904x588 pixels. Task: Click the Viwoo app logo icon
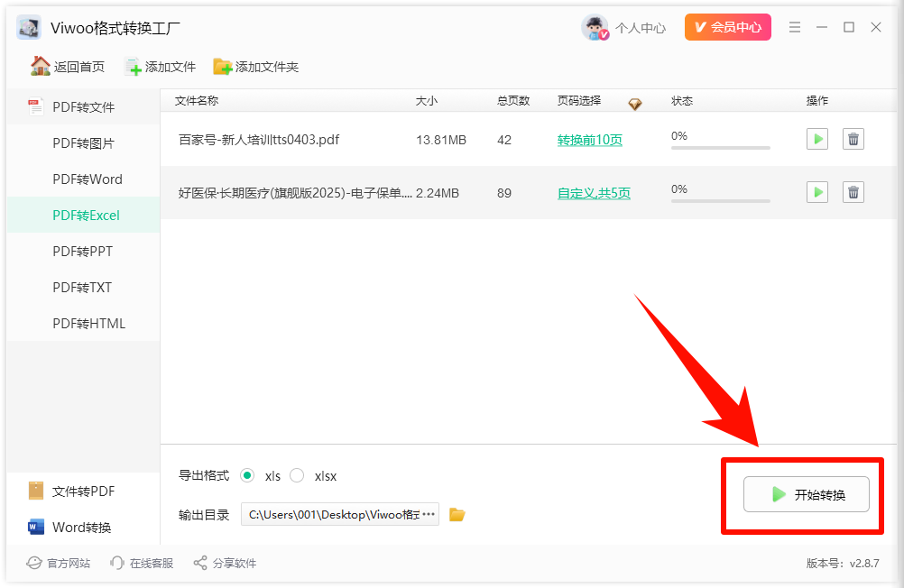point(29,28)
